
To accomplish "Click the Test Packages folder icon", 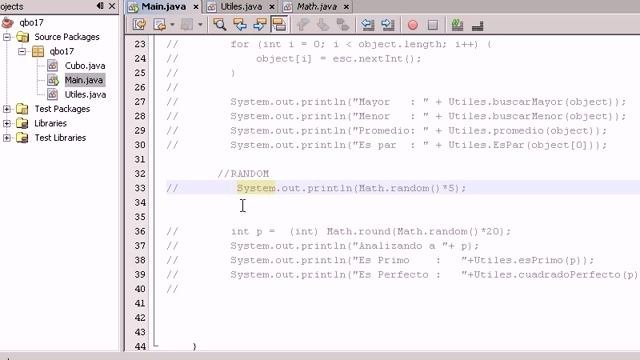I will coord(22,109).
